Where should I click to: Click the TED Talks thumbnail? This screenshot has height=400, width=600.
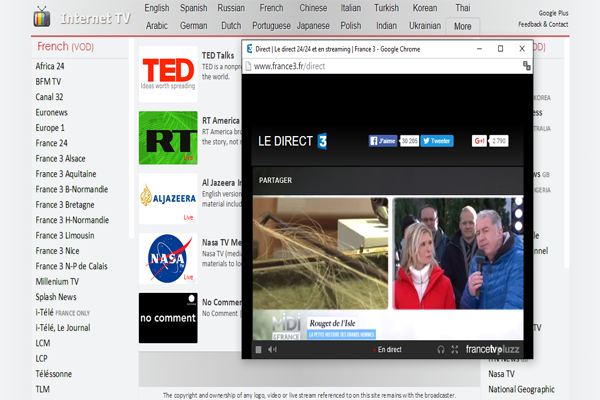click(168, 74)
